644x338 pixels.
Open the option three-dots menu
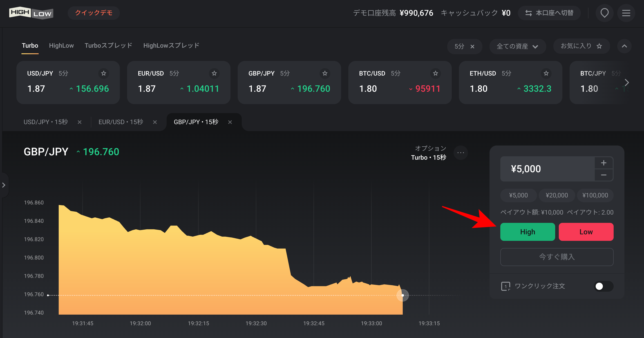[x=461, y=152]
